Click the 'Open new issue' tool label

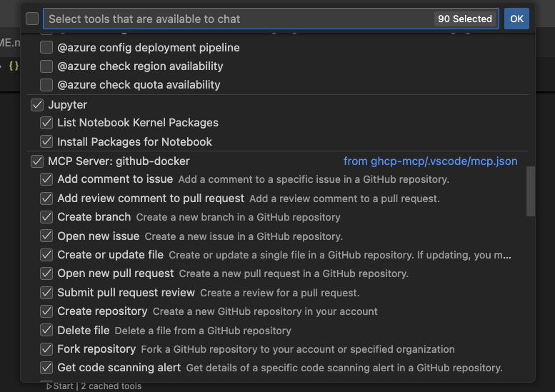(x=99, y=236)
